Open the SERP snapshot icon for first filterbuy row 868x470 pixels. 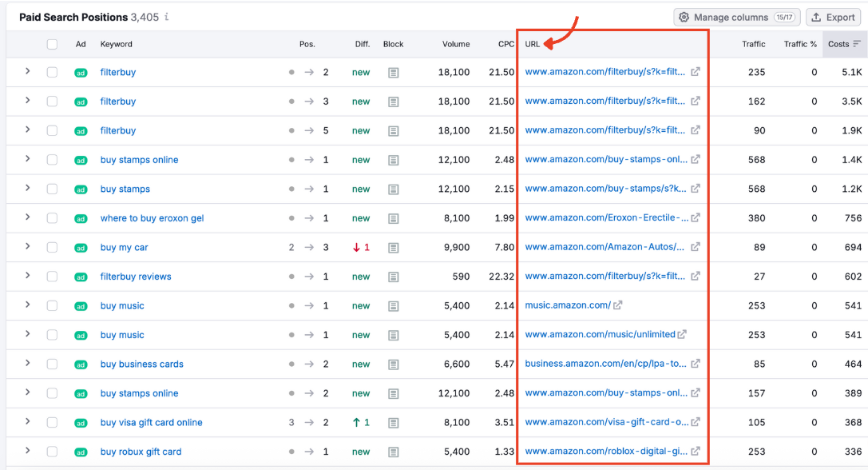pyautogui.click(x=392, y=72)
